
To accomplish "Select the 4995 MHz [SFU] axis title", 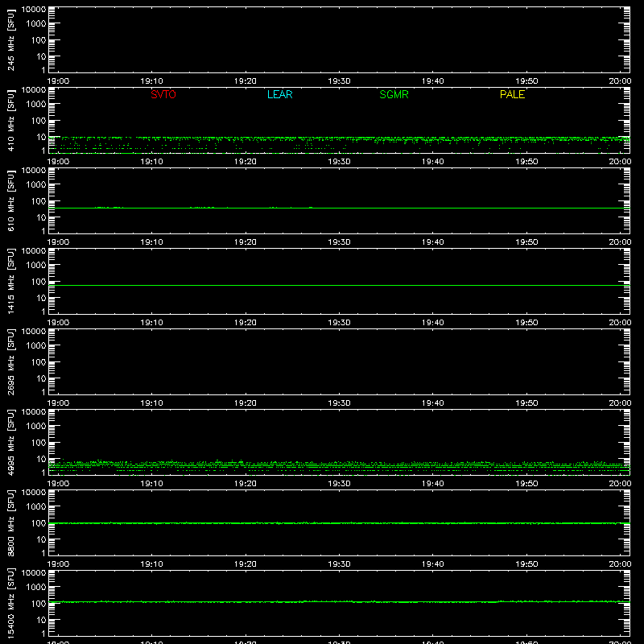I will (10, 442).
